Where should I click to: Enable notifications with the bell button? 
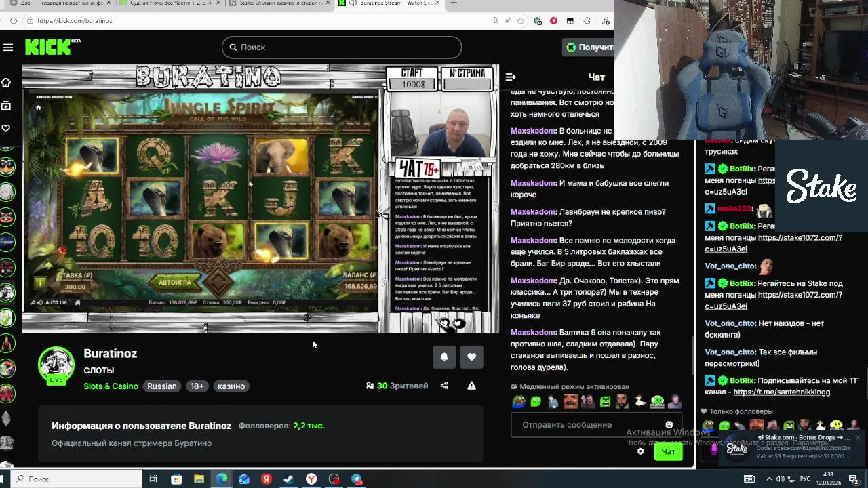pyautogui.click(x=444, y=357)
